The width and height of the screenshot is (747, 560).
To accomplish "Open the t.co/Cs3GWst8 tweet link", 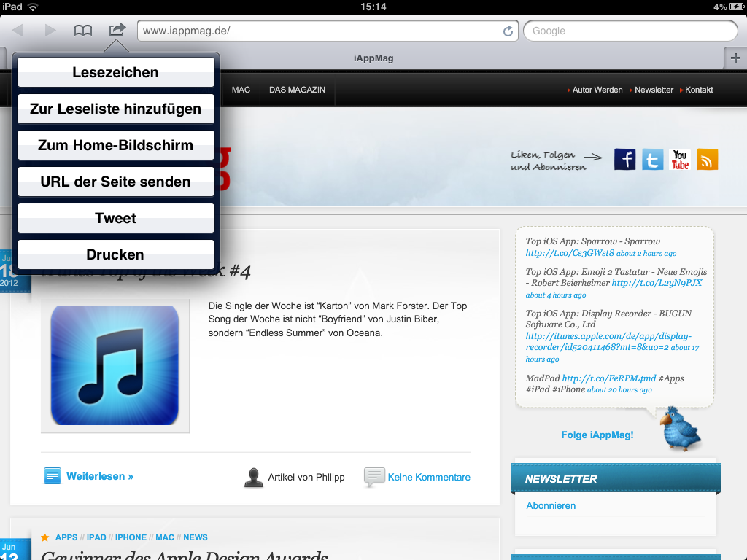I will pyautogui.click(x=570, y=253).
